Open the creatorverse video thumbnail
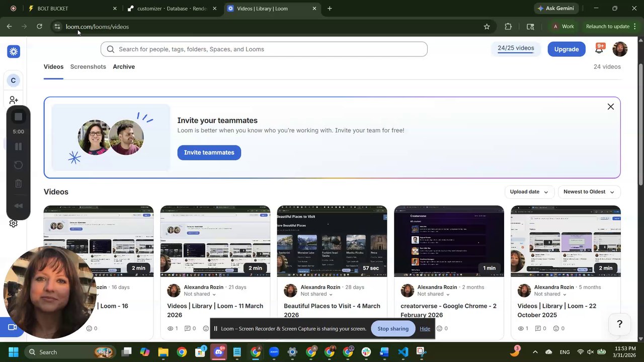The width and height of the screenshot is (644, 362). [x=449, y=241]
